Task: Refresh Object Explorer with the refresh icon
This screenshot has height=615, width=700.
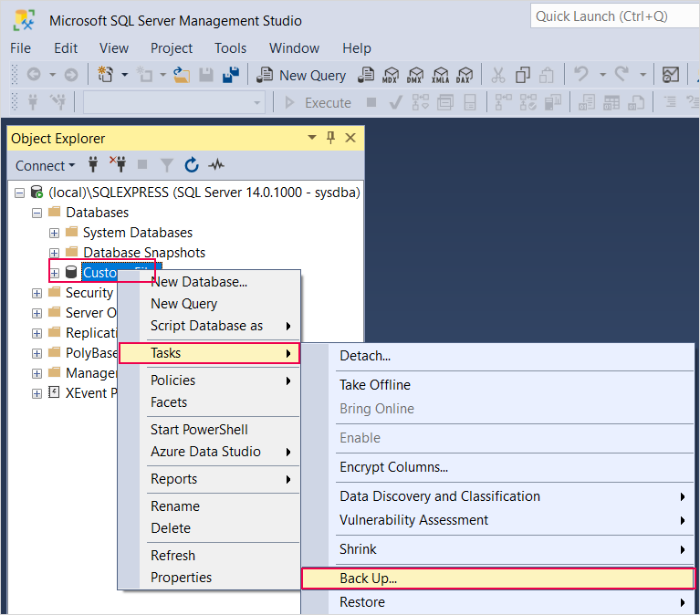Action: (x=192, y=164)
